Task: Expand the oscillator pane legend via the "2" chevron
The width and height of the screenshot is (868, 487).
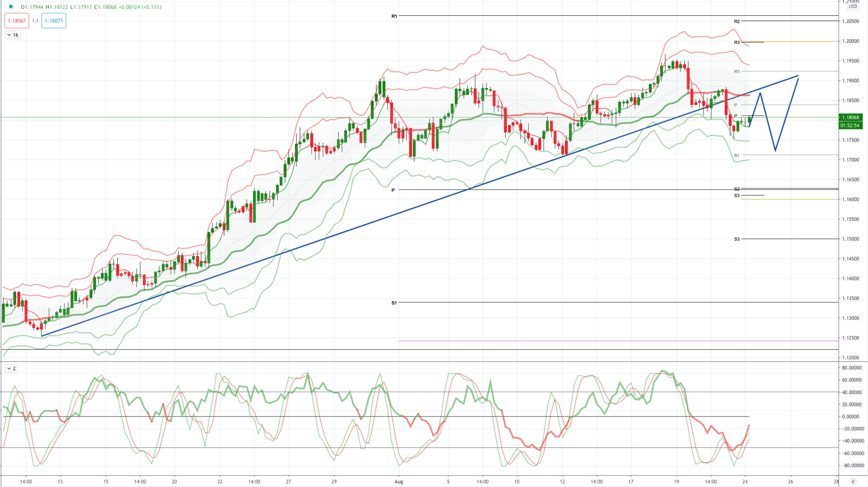Action: pyautogui.click(x=11, y=369)
